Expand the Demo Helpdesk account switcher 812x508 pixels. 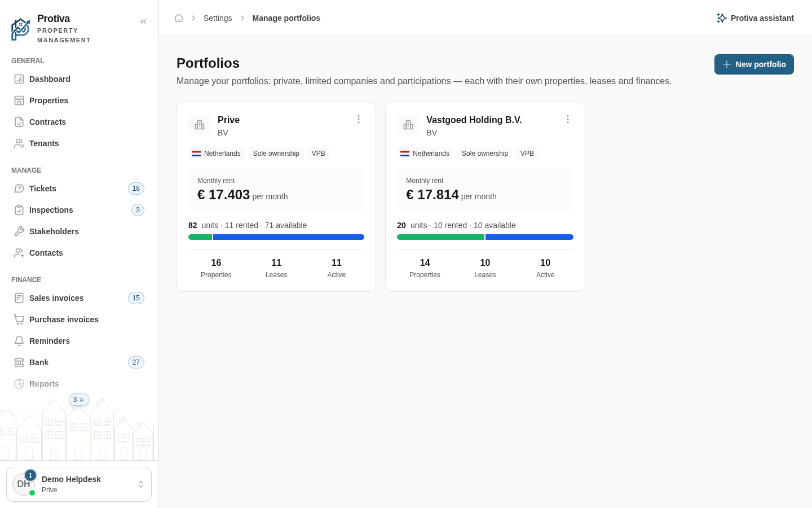(79, 484)
